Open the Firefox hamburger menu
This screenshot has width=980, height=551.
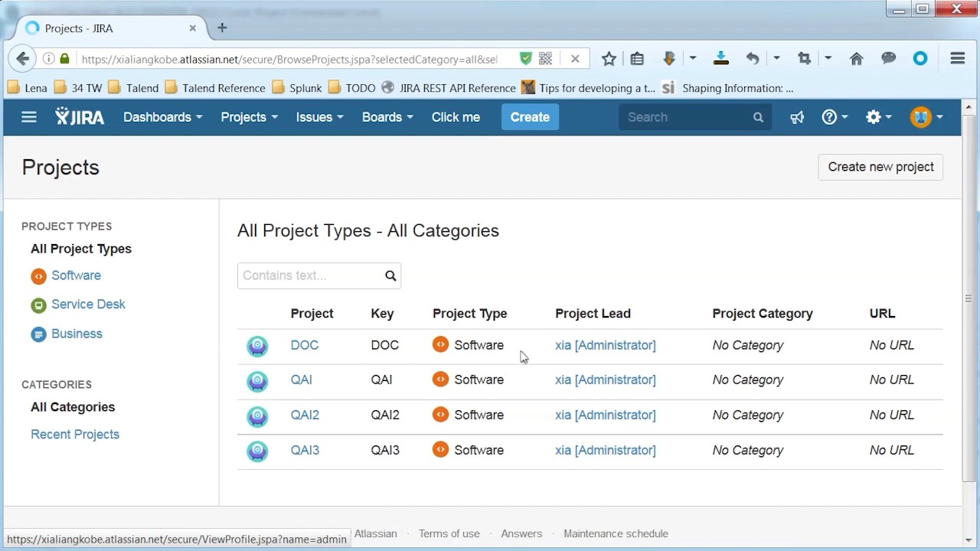point(957,58)
